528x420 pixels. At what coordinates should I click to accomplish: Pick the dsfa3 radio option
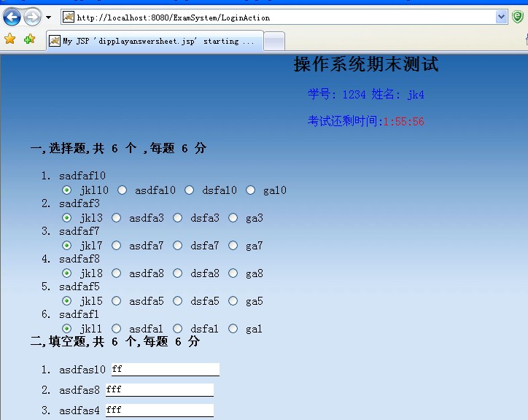[177, 218]
